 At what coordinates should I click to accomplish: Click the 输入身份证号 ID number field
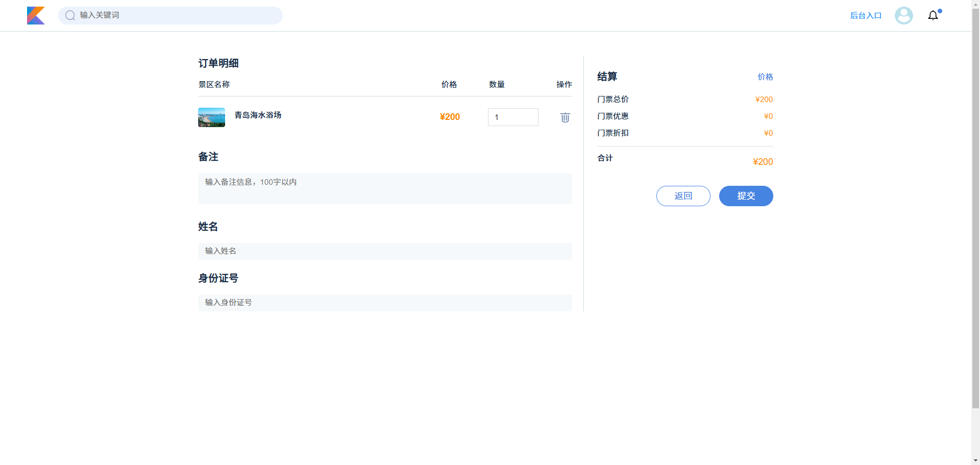click(x=385, y=303)
